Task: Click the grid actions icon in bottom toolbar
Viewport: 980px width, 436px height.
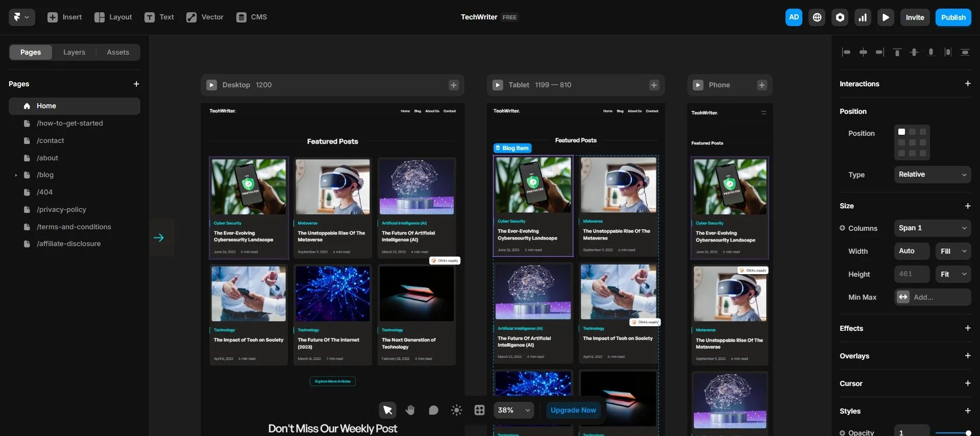Action: tap(479, 410)
